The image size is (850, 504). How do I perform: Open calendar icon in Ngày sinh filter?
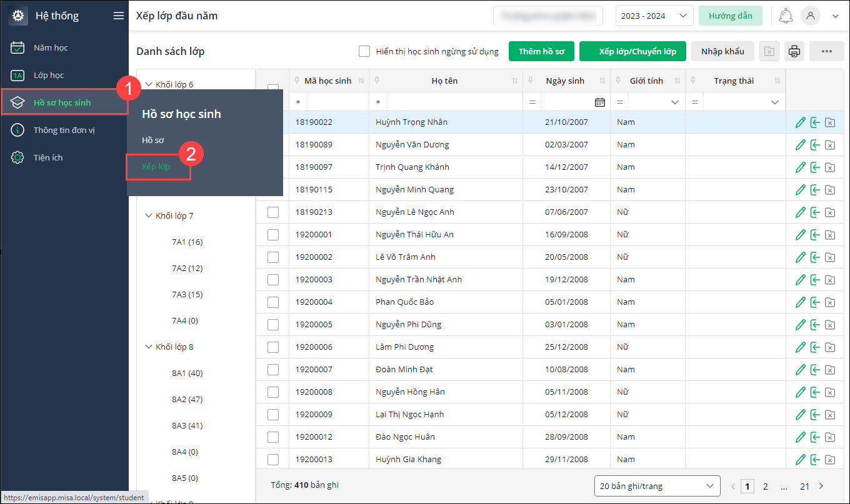point(600,102)
